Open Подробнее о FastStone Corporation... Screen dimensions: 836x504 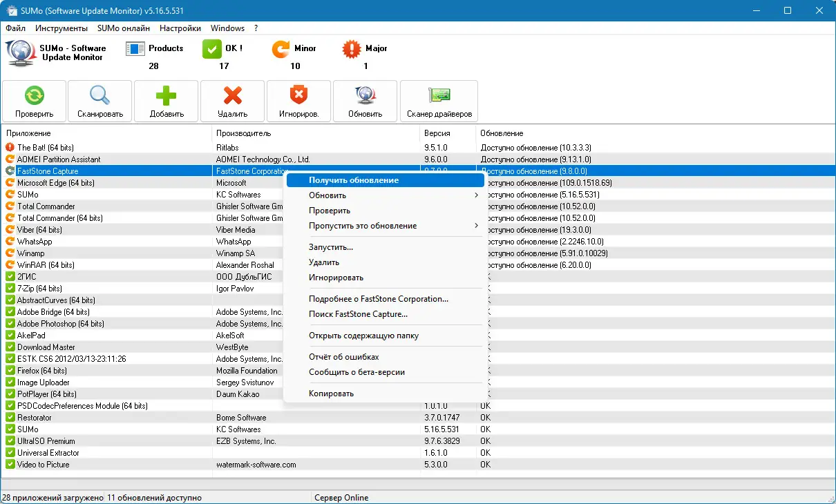(385, 299)
